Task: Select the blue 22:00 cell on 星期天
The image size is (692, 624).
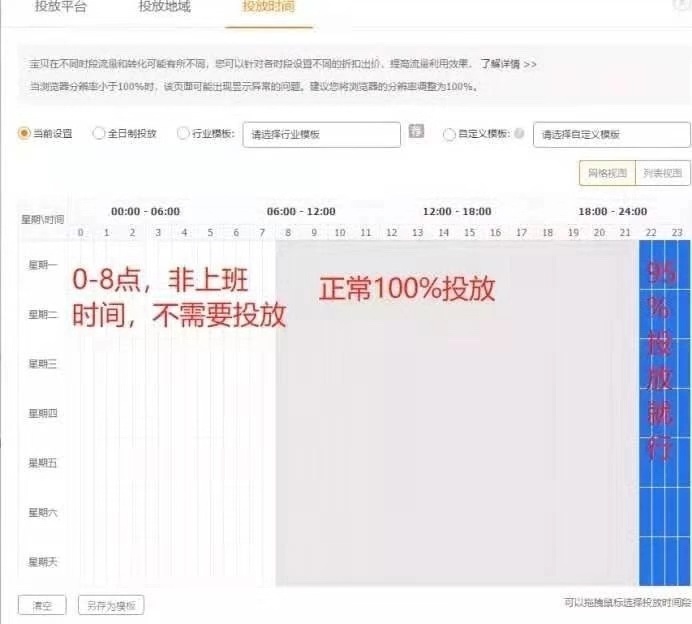Action: (651, 561)
